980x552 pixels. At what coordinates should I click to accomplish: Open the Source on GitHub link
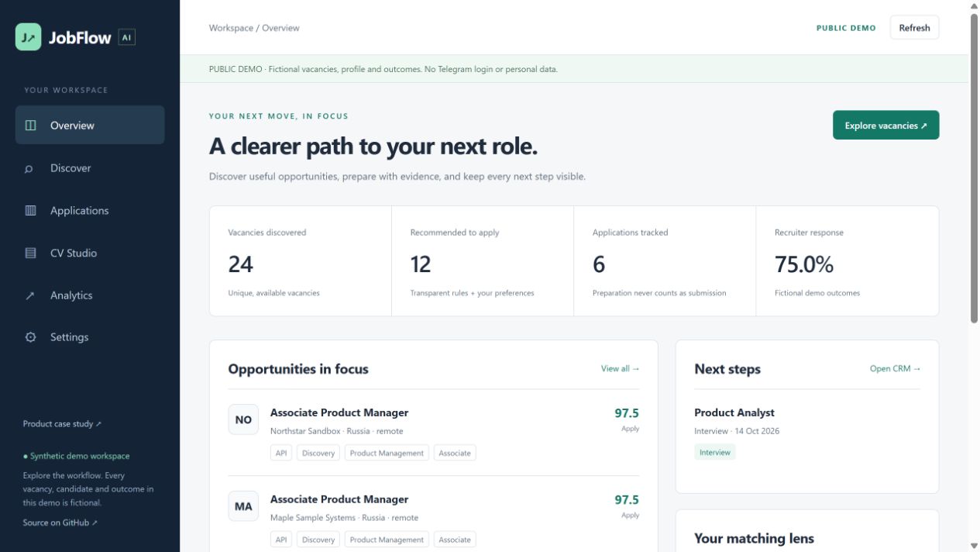[x=60, y=523]
